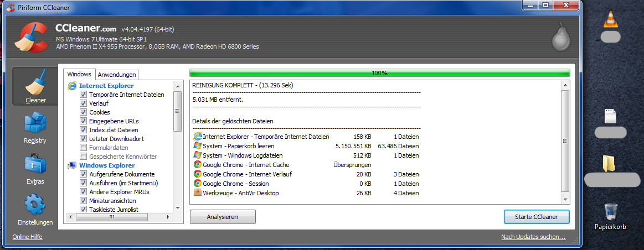
Task: Click the results pane scroll down arrow
Action: point(565,200)
